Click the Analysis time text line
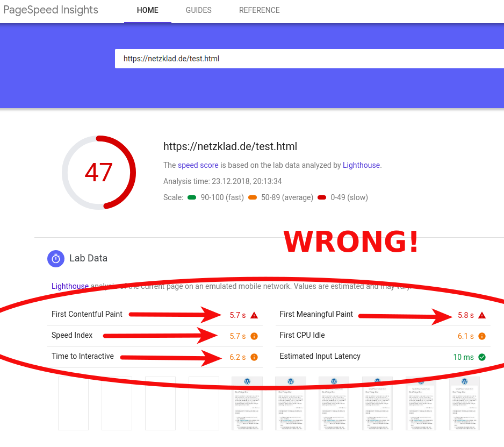504x447 pixels. point(222,181)
